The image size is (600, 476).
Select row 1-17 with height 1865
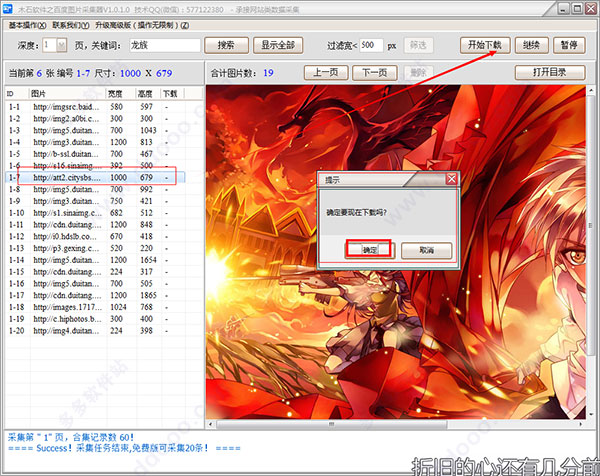pyautogui.click(x=95, y=295)
